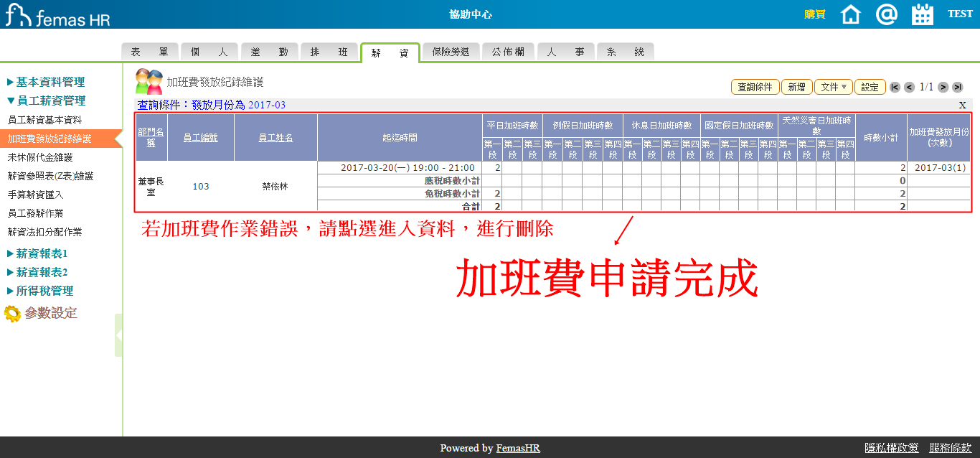This screenshot has width=980, height=458.
Task: Open 薪資法扣分配作業 in sidebar
Action: point(44,232)
